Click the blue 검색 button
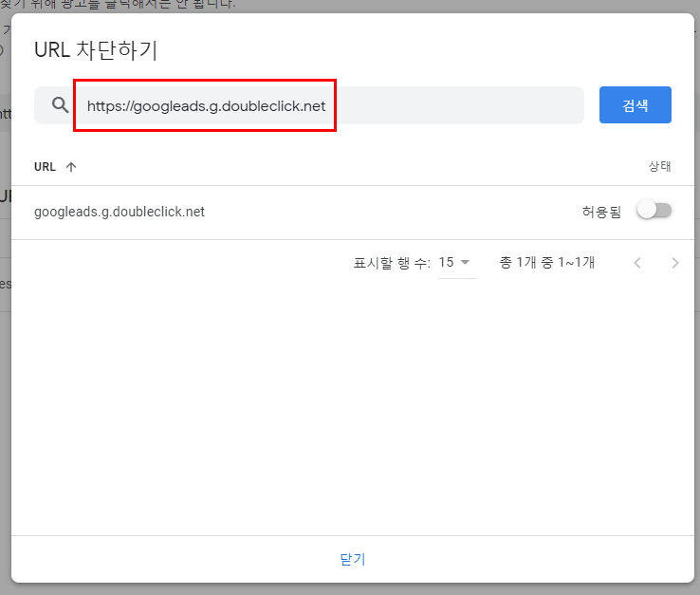 pos(635,105)
